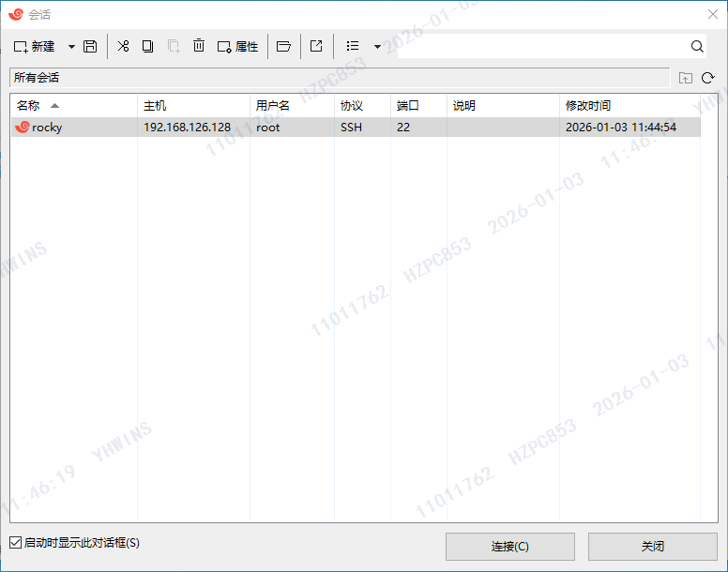Viewport: 728px width, 572px height.
Task: Click the root username cell
Action: (268, 128)
